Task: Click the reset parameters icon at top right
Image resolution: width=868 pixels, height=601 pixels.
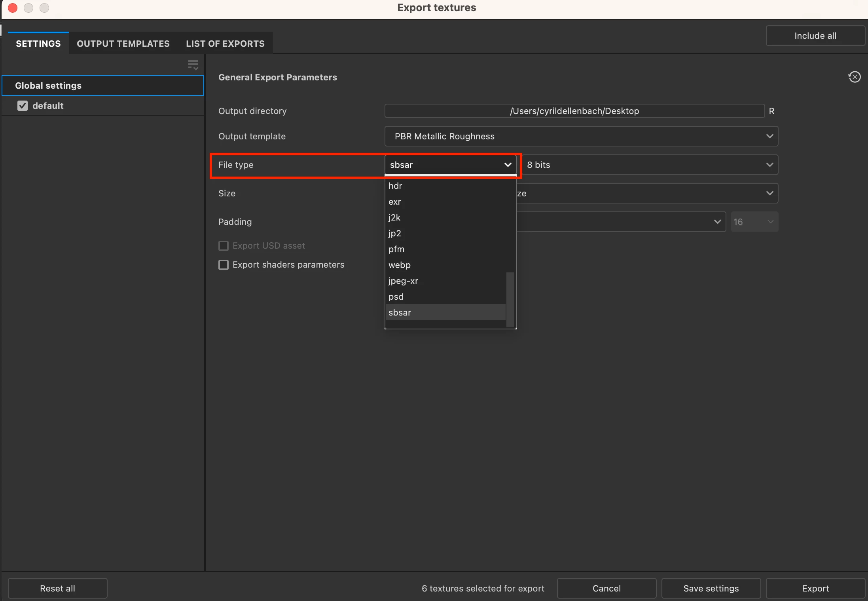Action: click(854, 77)
